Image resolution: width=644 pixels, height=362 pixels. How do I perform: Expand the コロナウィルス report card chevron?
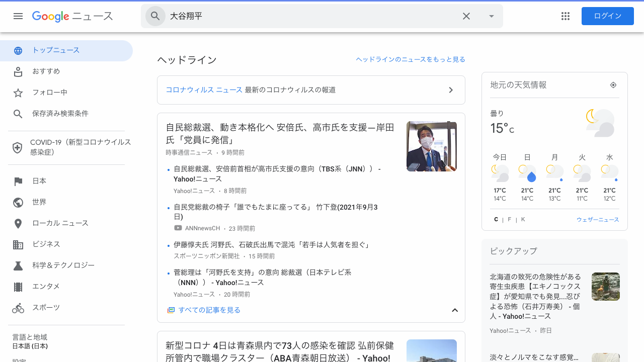tap(451, 89)
